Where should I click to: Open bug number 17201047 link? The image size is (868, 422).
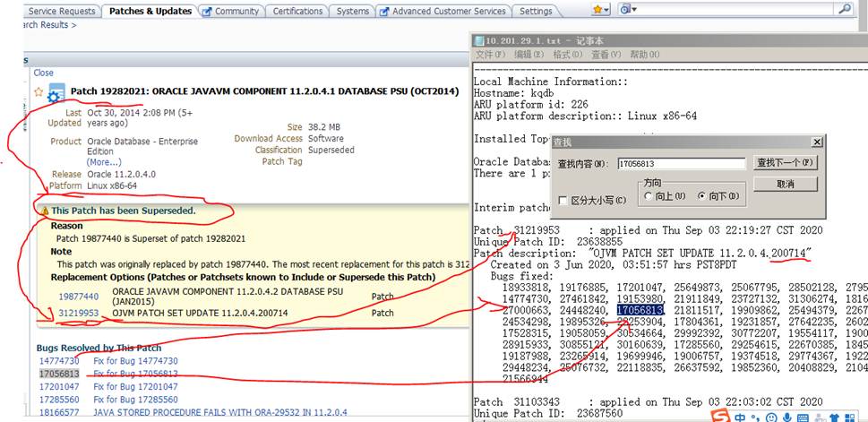59,386
